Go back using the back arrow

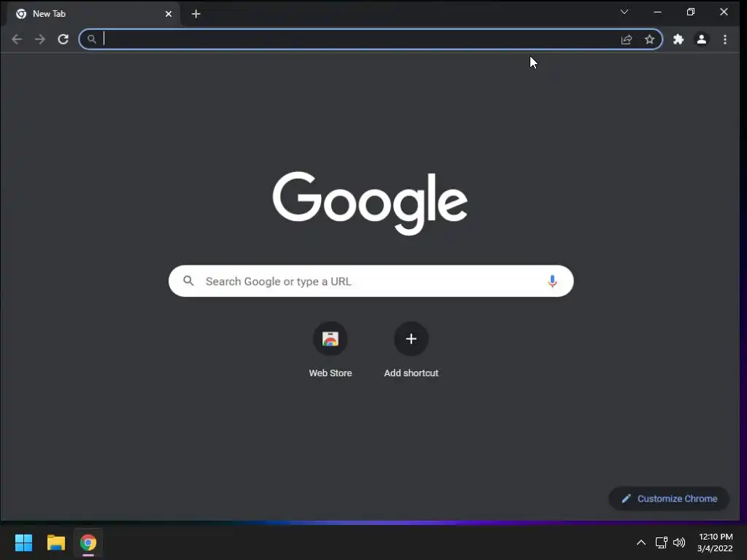17,39
